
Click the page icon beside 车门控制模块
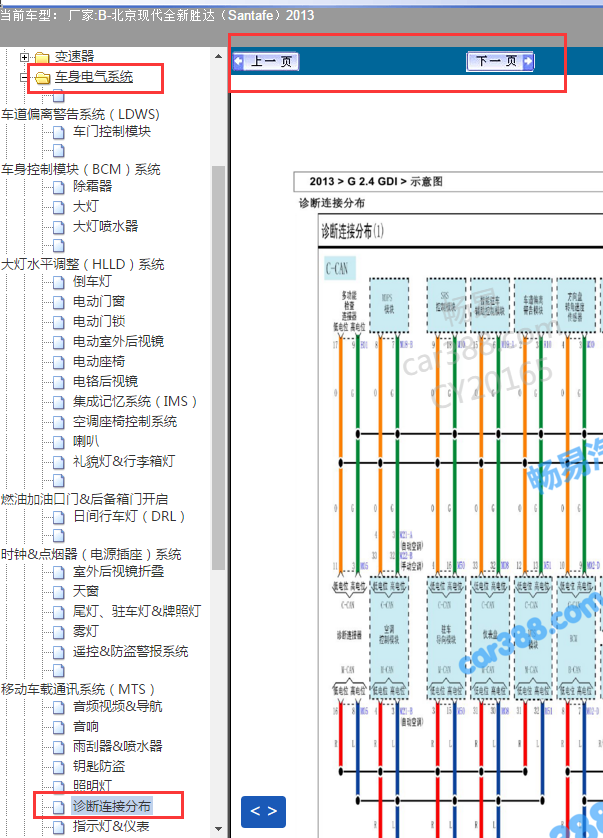59,133
